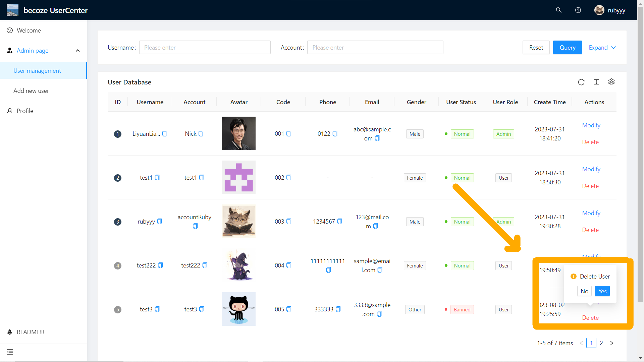Viewport: 644px width, 362px height.
Task: Collapse the Admin page submenu
Action: point(77,51)
